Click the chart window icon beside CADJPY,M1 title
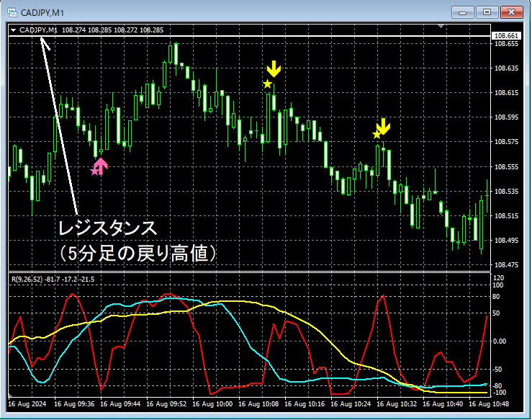 tap(12, 12)
